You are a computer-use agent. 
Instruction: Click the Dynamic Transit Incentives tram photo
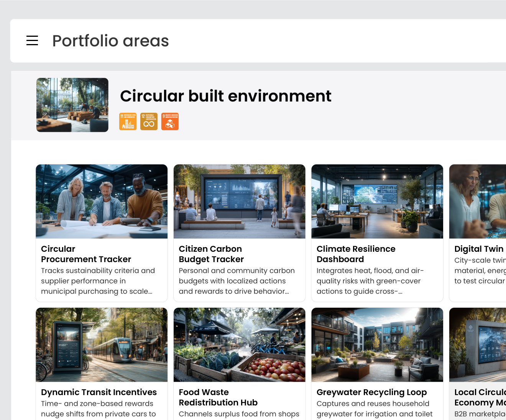coord(101,345)
